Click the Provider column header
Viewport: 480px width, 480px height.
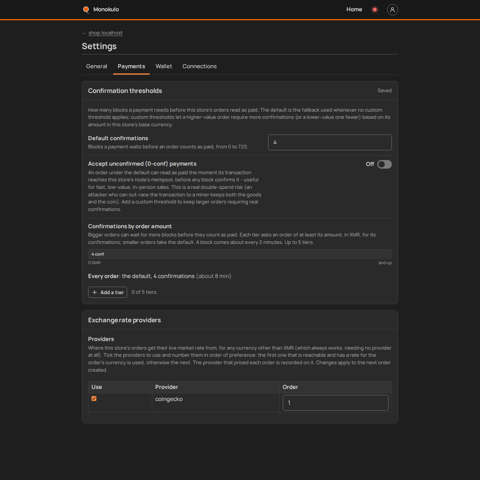click(x=166, y=387)
